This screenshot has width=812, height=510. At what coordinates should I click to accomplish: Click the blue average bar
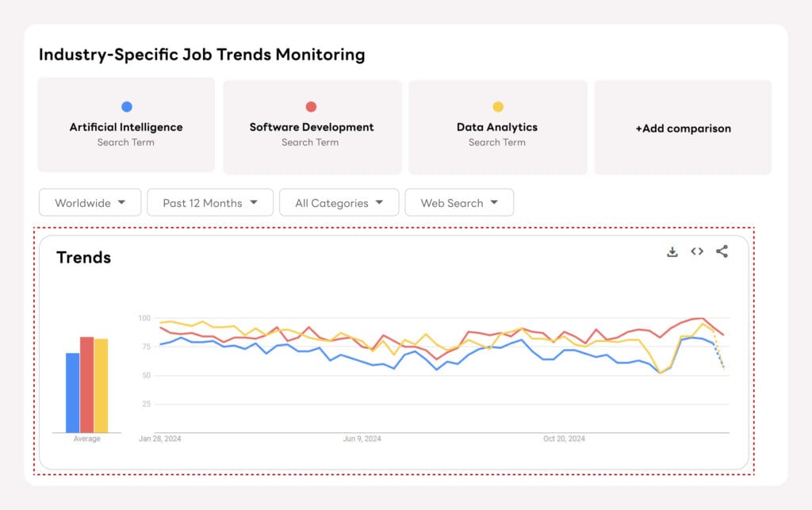click(x=72, y=393)
